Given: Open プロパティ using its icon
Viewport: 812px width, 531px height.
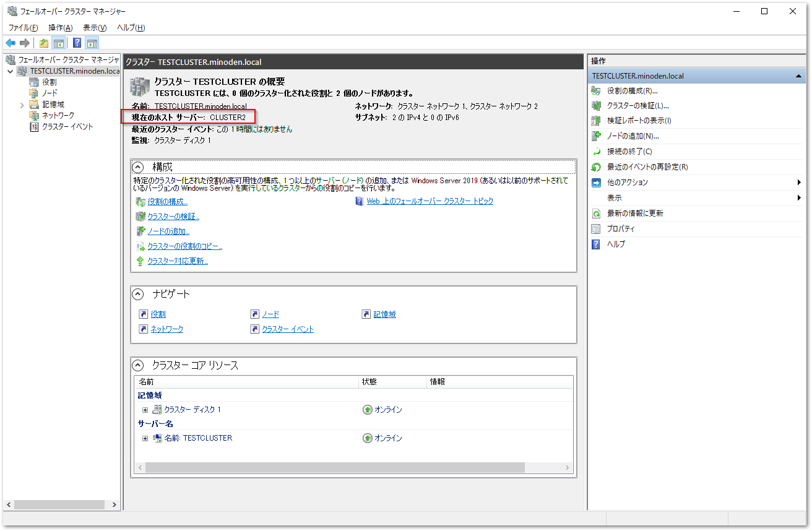Looking at the screenshot, I should (x=595, y=229).
